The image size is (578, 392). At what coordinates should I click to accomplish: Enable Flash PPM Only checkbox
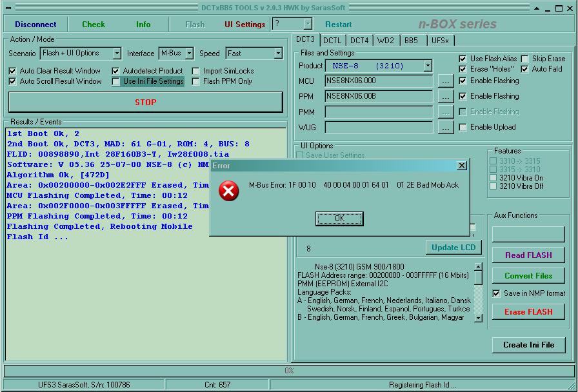point(195,81)
